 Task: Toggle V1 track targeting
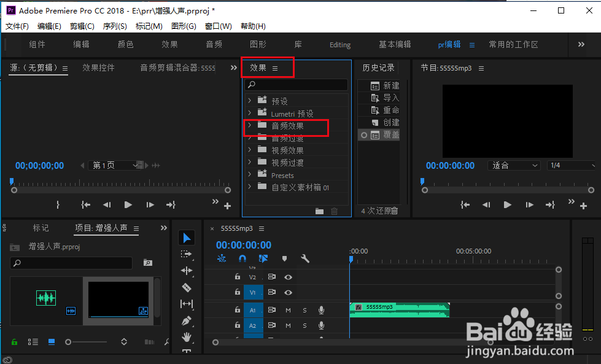pyautogui.click(x=252, y=292)
